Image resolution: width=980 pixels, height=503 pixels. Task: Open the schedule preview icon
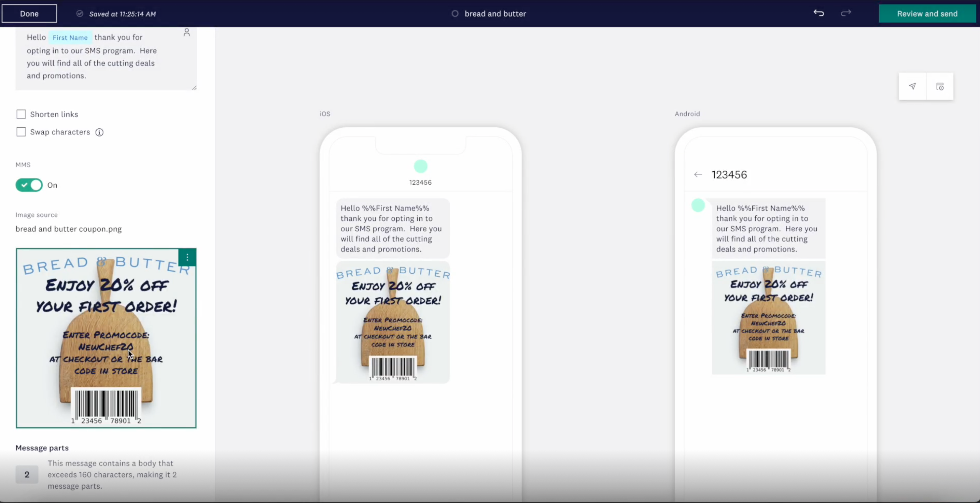(x=940, y=86)
